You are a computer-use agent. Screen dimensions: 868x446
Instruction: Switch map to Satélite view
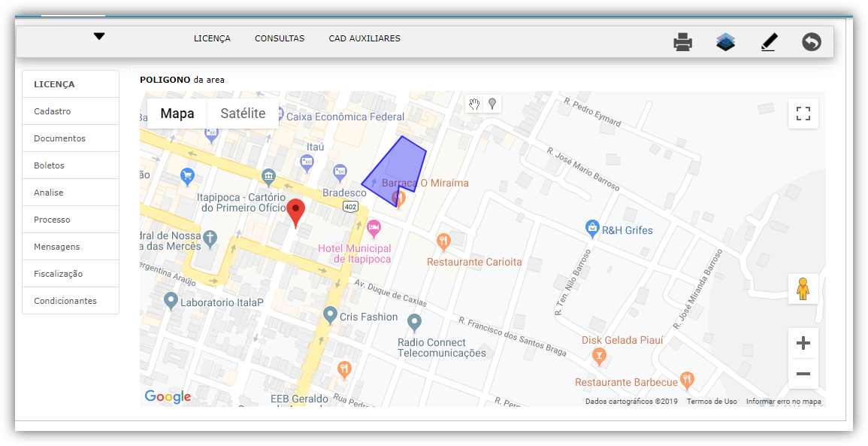pos(243,114)
